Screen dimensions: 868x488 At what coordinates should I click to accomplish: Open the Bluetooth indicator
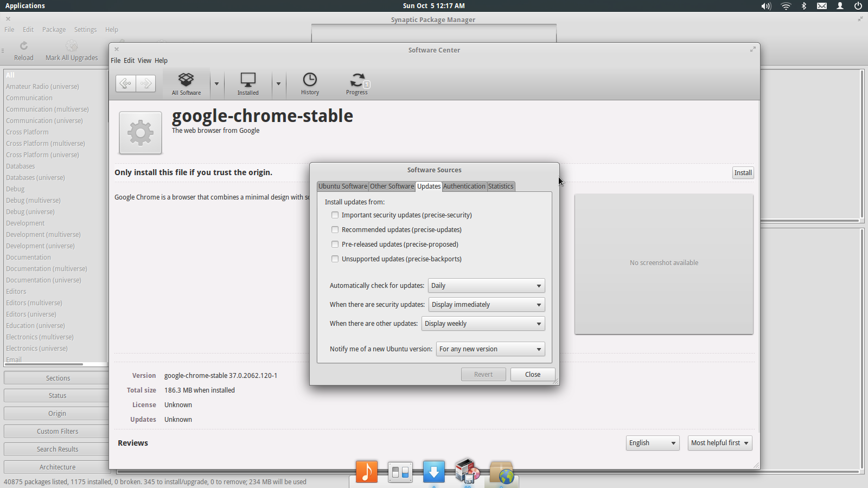(804, 6)
